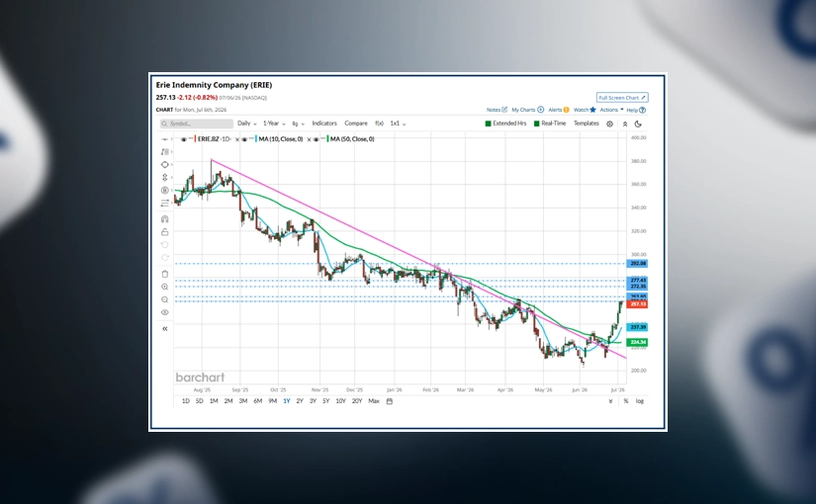This screenshot has width=816, height=504.
Task: Open the calendar date range picker icon
Action: point(390,401)
